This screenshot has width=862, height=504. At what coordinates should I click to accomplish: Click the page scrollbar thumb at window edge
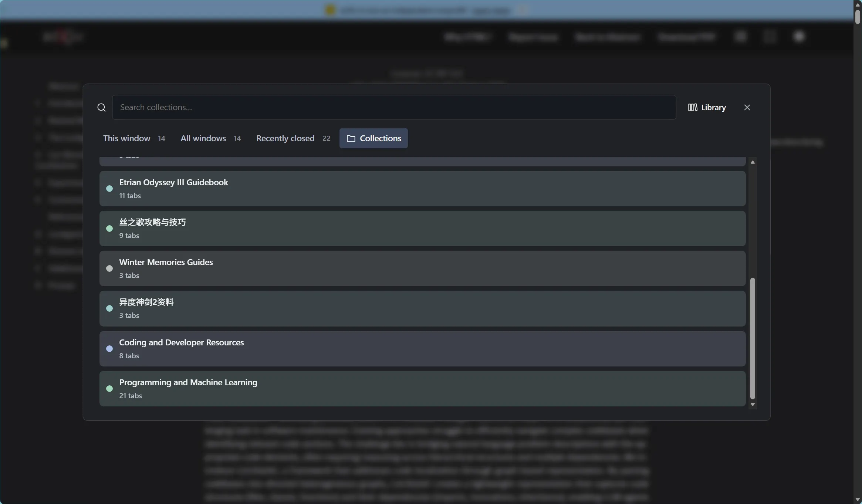click(x=858, y=17)
